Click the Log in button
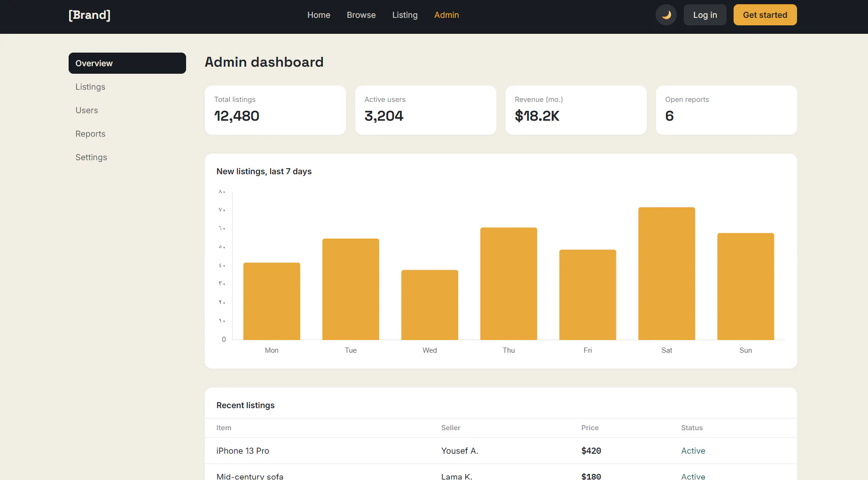This screenshot has width=868, height=480. tap(705, 15)
